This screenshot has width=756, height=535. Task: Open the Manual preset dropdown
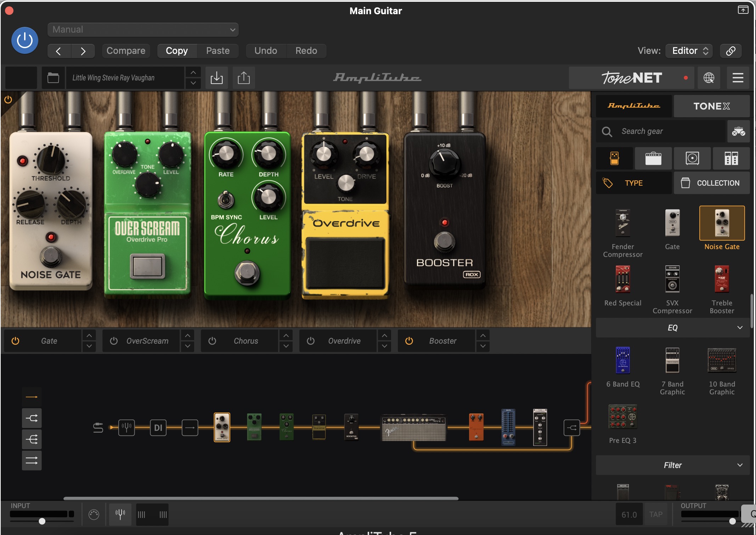(143, 30)
